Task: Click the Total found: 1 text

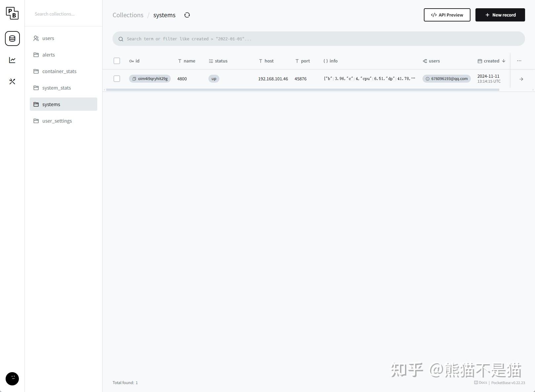Action: 125,383
